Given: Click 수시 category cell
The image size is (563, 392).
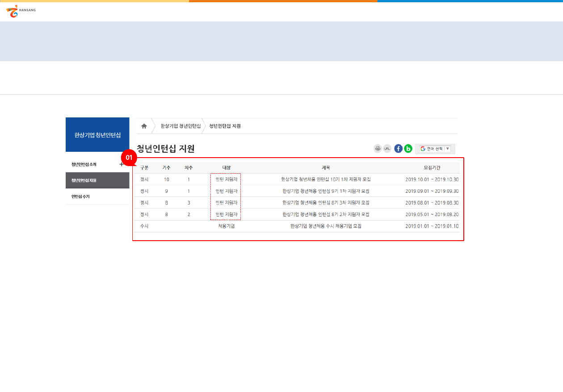Looking at the screenshot, I should 144,226.
